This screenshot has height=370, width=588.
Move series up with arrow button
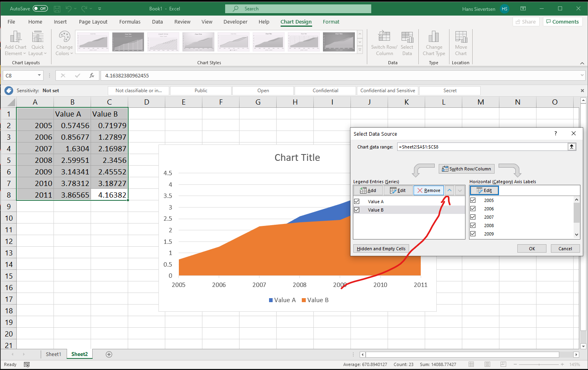(x=449, y=190)
